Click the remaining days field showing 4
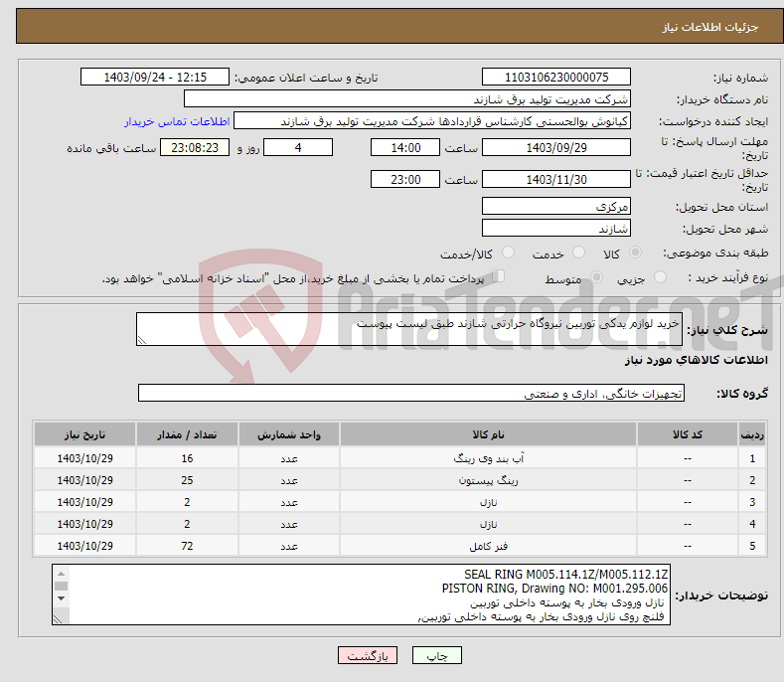Viewport: 784px width, 682px height. pos(298,147)
